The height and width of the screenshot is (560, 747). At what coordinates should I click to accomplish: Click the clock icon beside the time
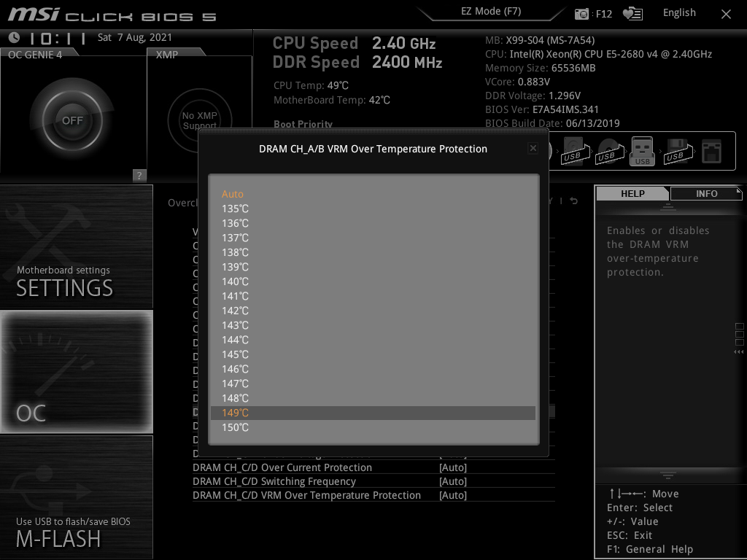pos(15,37)
